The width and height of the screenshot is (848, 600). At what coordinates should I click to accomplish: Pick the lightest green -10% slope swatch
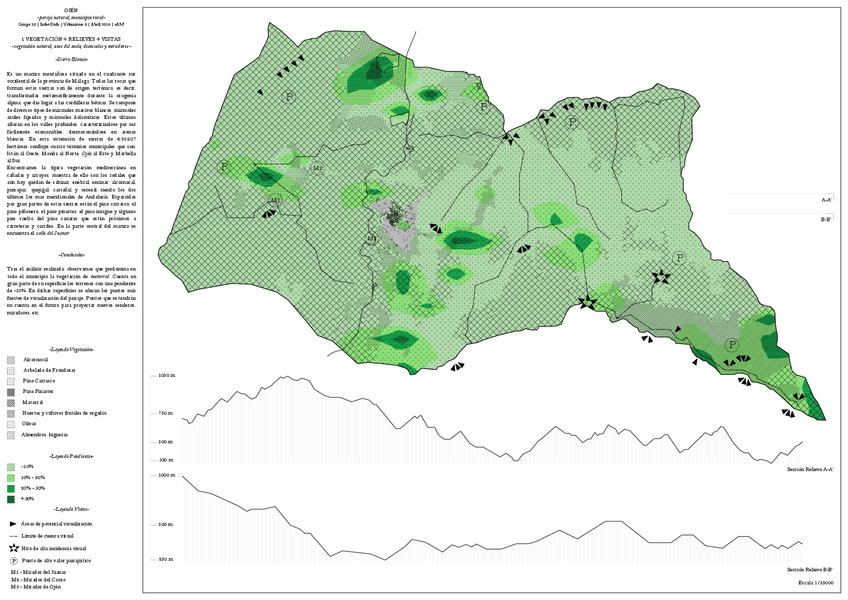click(x=10, y=467)
